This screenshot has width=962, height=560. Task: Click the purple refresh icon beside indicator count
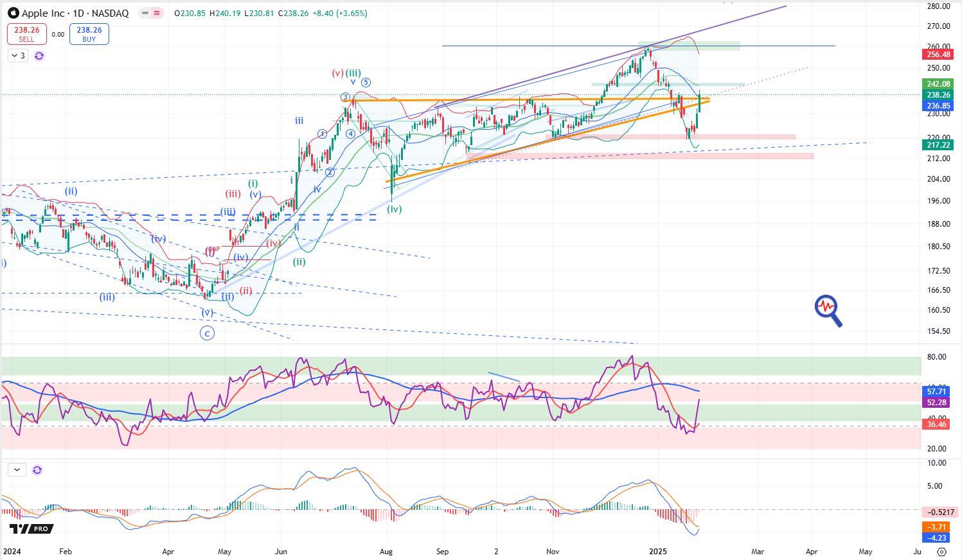tap(39, 56)
